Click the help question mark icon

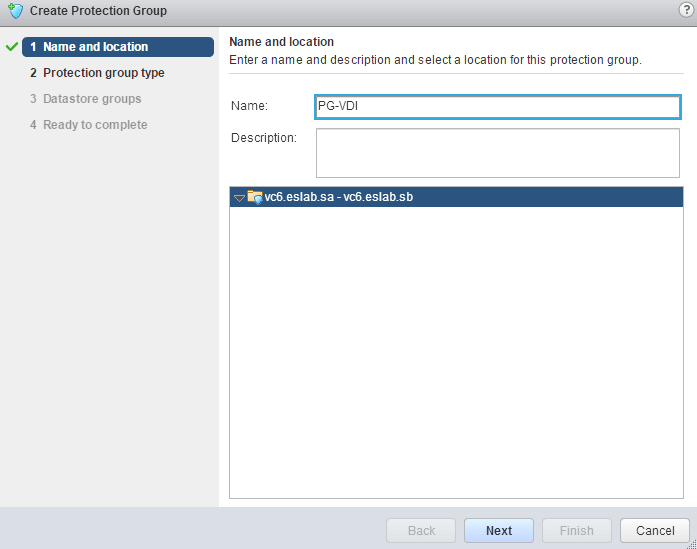pyautogui.click(x=685, y=10)
